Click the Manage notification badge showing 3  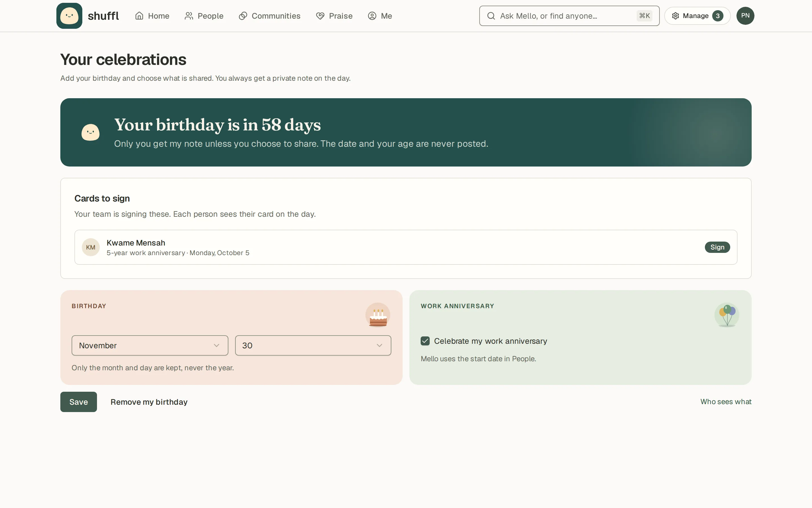[x=718, y=16]
